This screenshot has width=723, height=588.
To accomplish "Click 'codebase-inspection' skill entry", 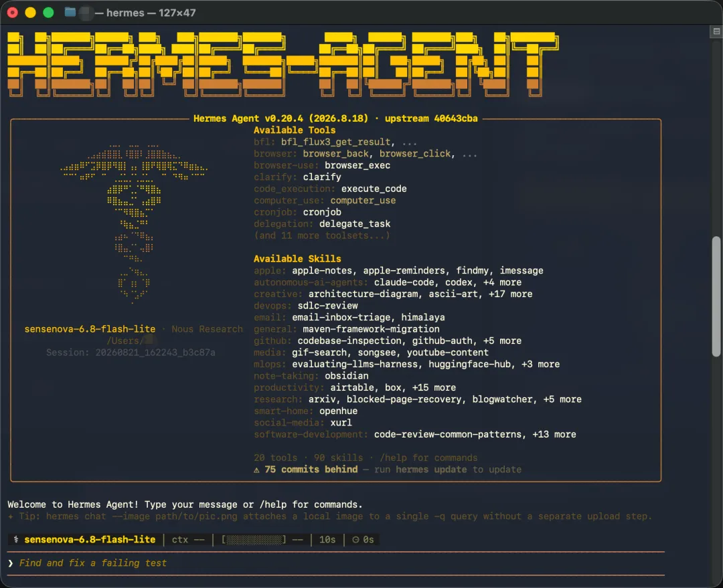I will (x=349, y=340).
